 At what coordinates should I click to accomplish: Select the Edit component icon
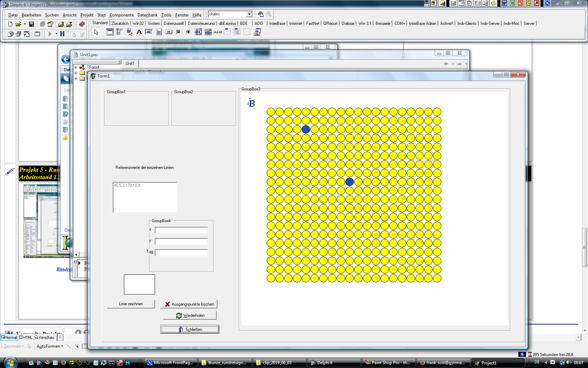coord(149,32)
